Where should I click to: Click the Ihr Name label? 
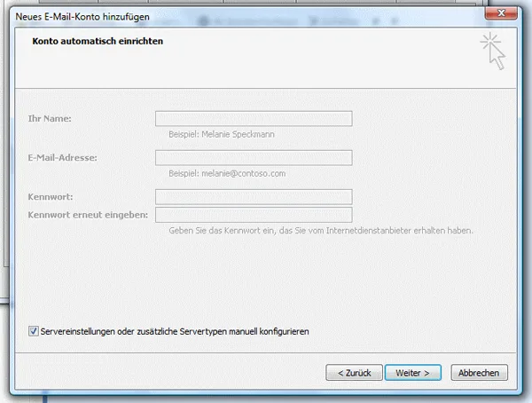[50, 118]
